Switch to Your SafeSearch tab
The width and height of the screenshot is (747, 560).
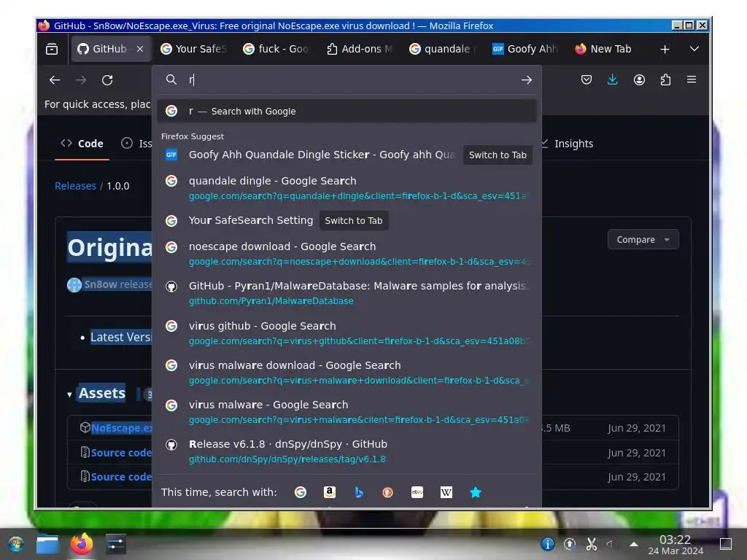point(194,49)
